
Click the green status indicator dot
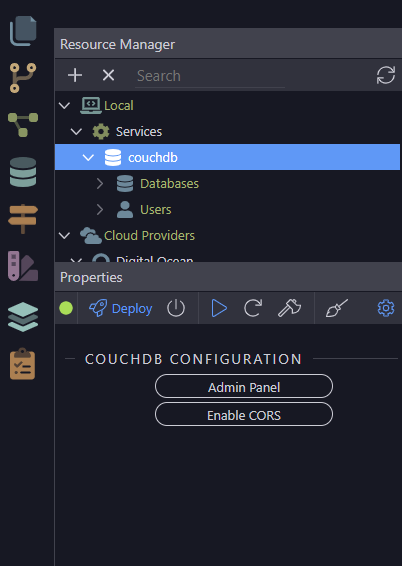point(66,308)
